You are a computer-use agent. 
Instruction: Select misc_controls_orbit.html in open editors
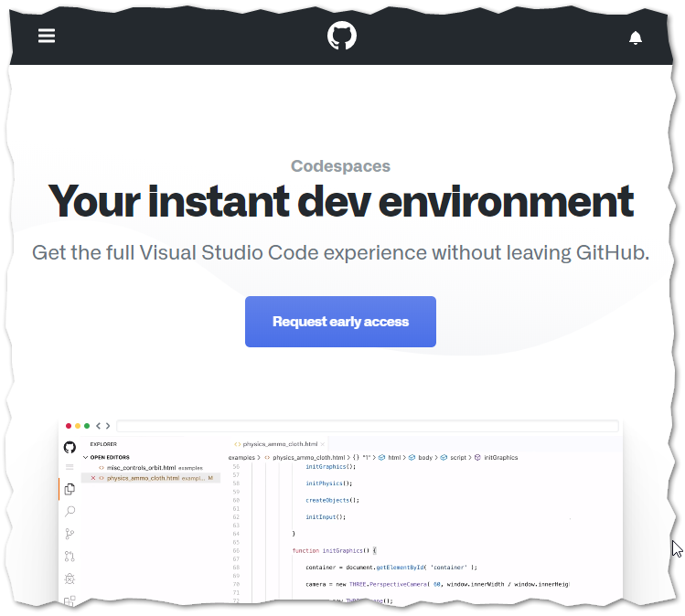pos(151,468)
